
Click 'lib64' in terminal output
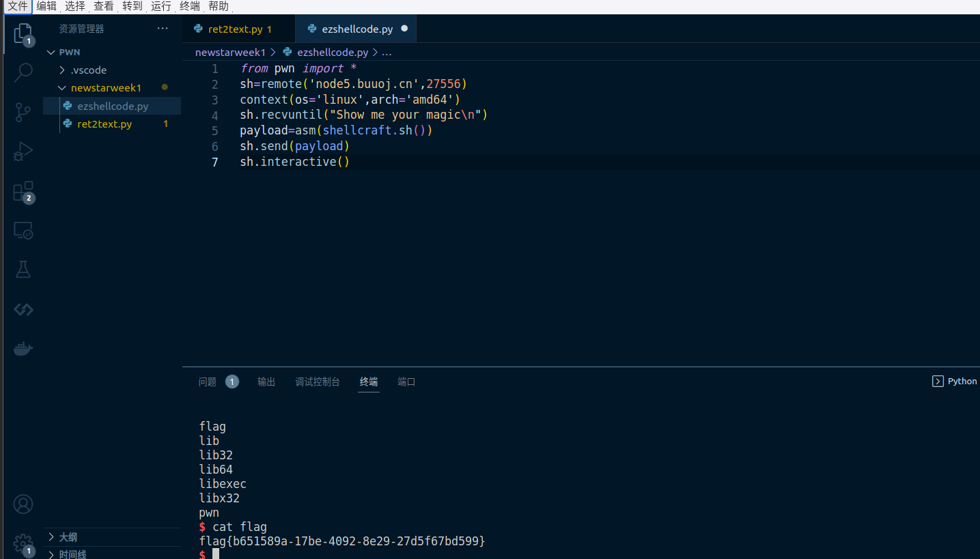coord(216,470)
